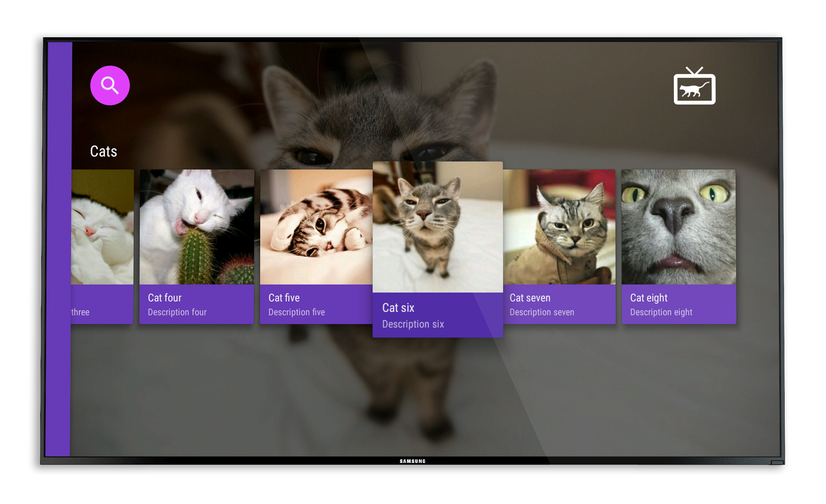826x504 pixels.
Task: Select the focused Cat six image
Action: pos(438,227)
